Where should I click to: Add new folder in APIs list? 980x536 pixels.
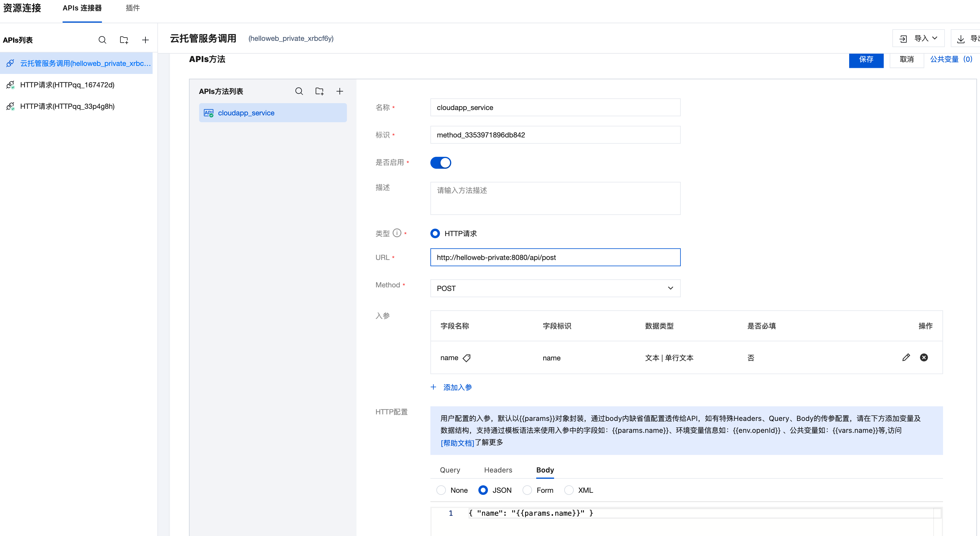coord(124,40)
